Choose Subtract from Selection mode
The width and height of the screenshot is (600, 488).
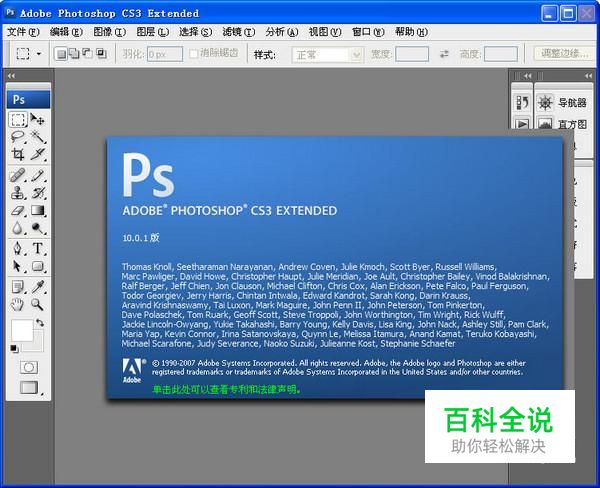(x=88, y=54)
